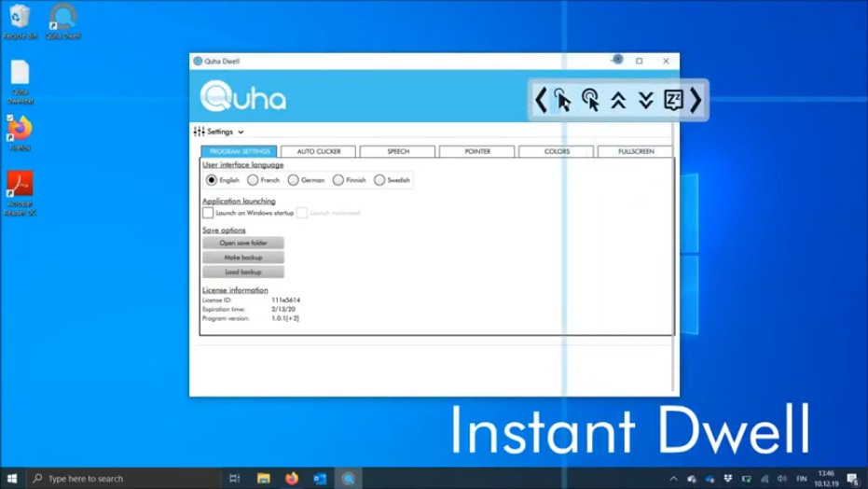Image resolution: width=868 pixels, height=489 pixels.
Task: Open Firefox from taskbar
Action: (x=292, y=478)
